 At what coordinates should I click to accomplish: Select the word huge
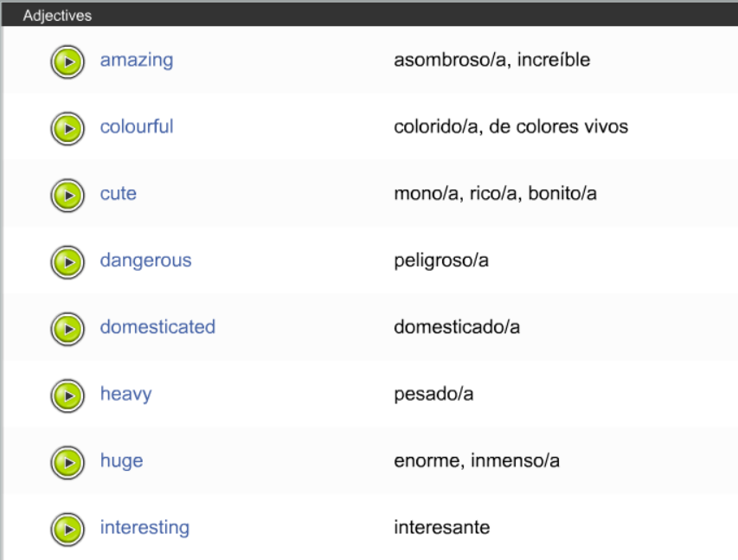121,460
